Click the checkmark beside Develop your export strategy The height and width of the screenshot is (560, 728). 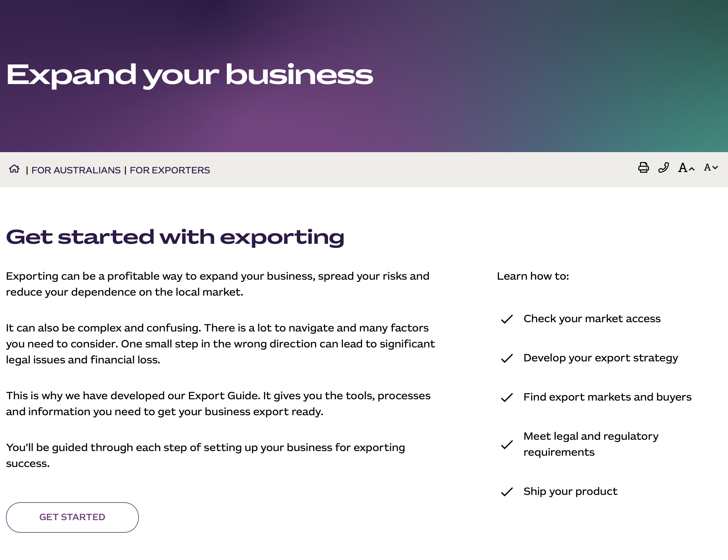507,358
